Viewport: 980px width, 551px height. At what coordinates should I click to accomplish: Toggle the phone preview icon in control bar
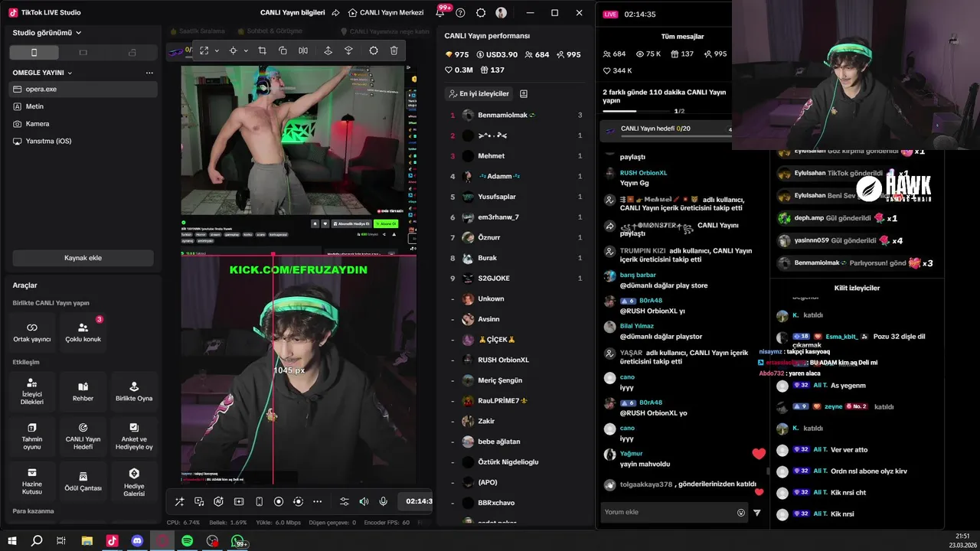tap(259, 501)
